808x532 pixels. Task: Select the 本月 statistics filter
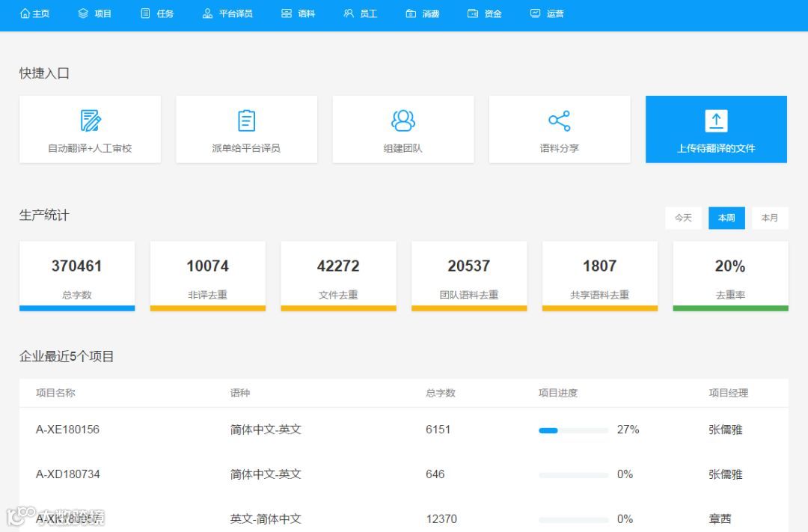point(770,218)
